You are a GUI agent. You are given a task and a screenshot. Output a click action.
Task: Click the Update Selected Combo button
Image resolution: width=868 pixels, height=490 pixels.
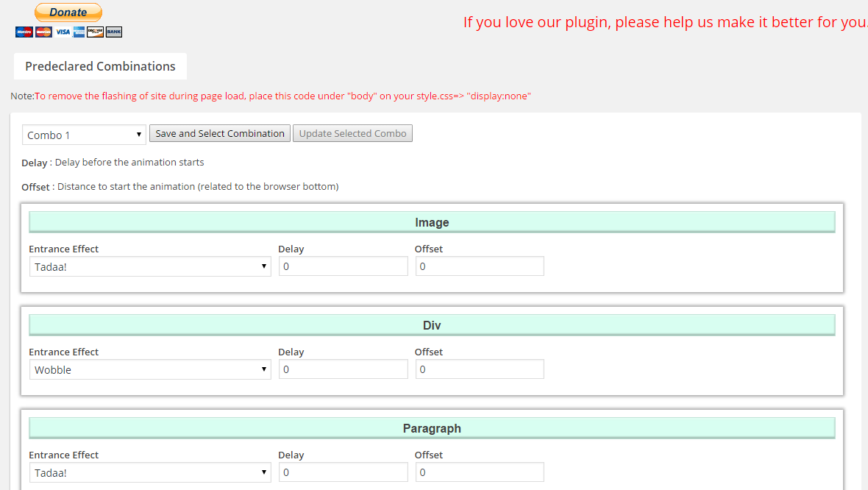coord(352,133)
